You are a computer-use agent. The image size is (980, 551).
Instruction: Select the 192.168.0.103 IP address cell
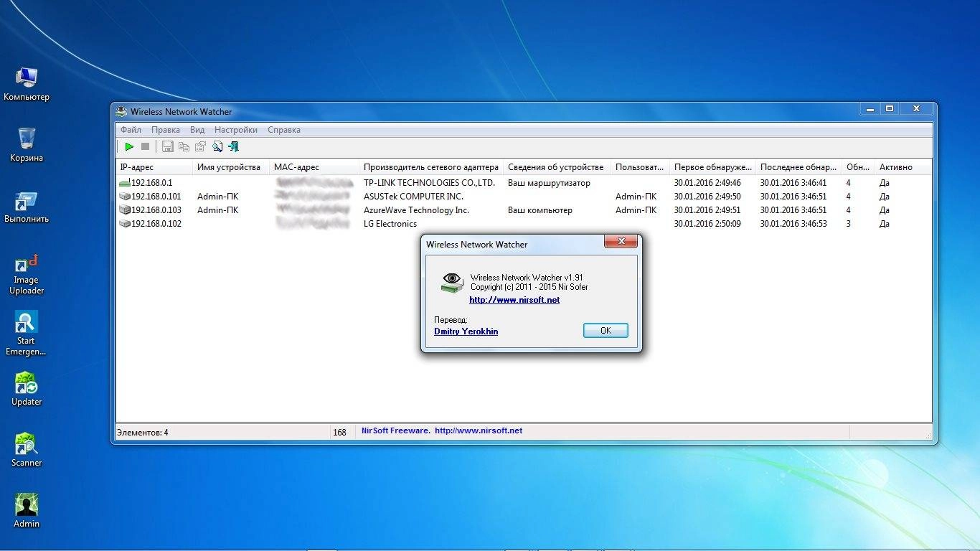point(156,210)
